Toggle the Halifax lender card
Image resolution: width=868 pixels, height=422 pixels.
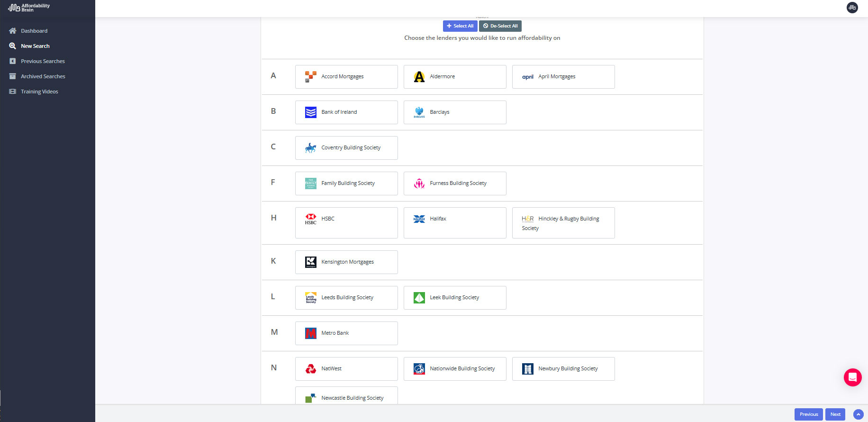pos(455,223)
